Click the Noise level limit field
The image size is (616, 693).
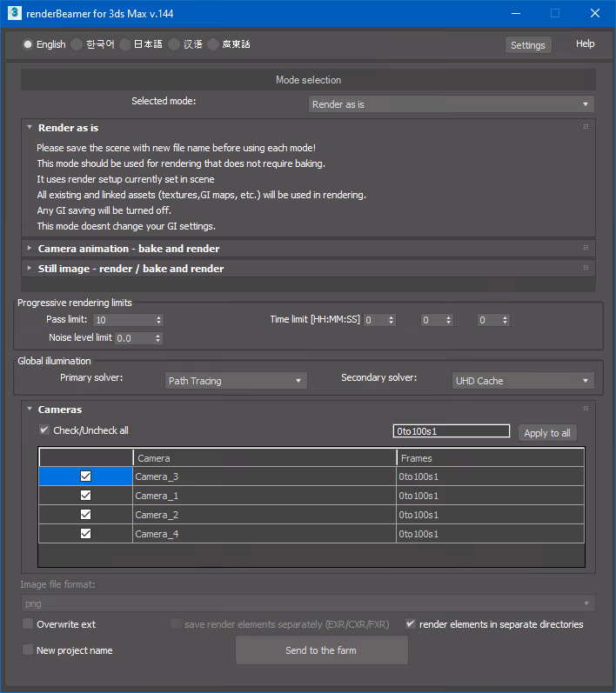[134, 338]
